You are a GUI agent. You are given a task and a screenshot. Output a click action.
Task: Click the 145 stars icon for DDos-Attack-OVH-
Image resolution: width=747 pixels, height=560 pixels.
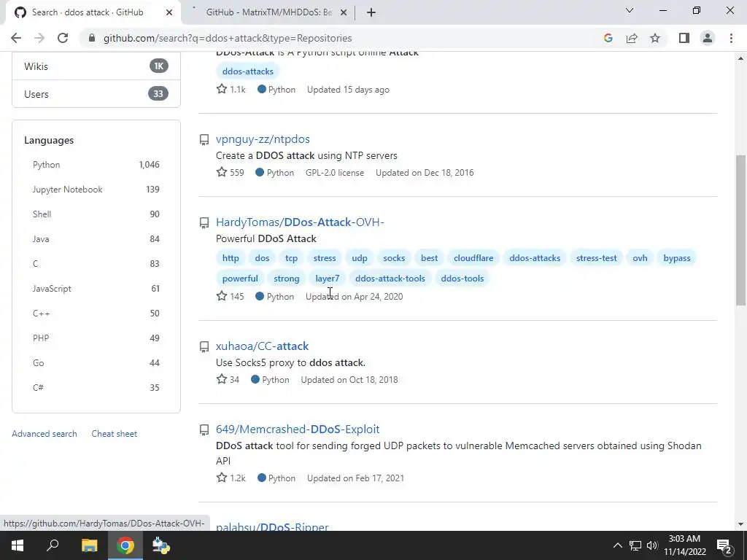tap(222, 296)
